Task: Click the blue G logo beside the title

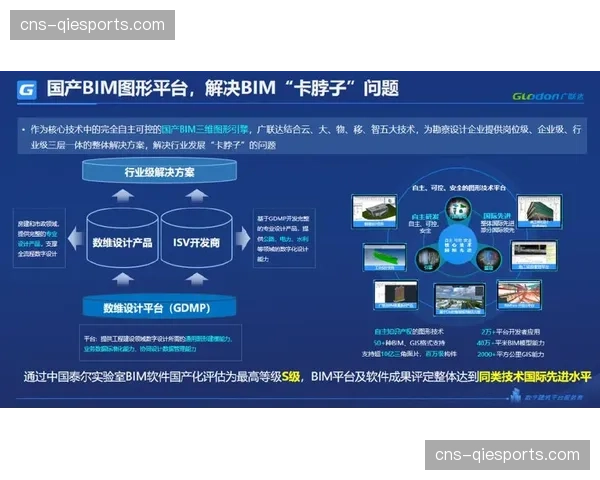Action: tap(27, 90)
